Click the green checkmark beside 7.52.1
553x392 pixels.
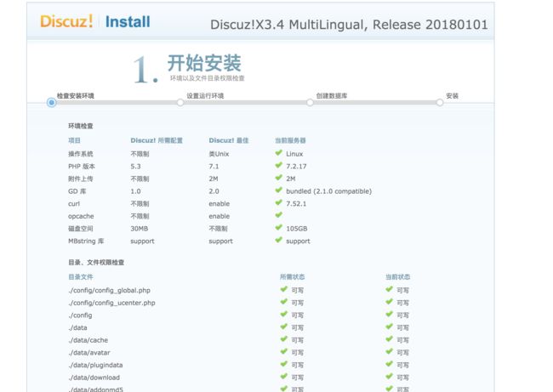click(x=278, y=202)
